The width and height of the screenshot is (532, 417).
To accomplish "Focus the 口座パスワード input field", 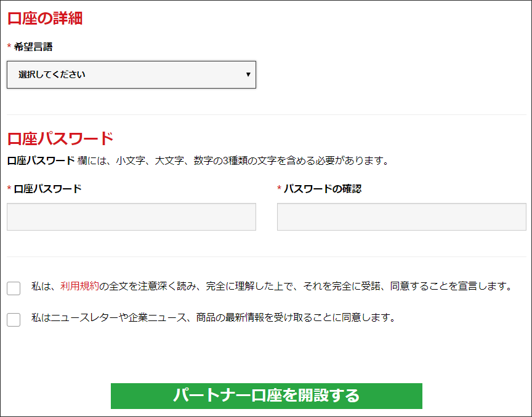I will click(x=131, y=216).
